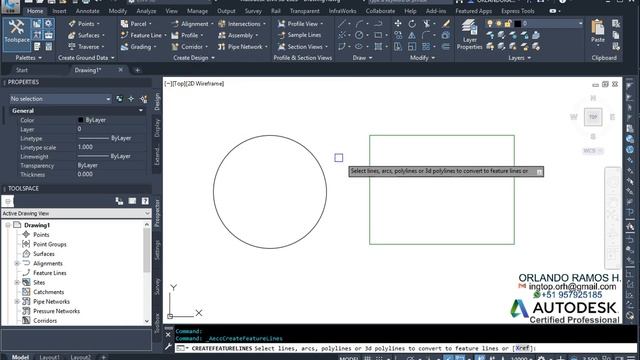
Task: Expand the Pipe Networks tree node
Action: click(x=17, y=302)
